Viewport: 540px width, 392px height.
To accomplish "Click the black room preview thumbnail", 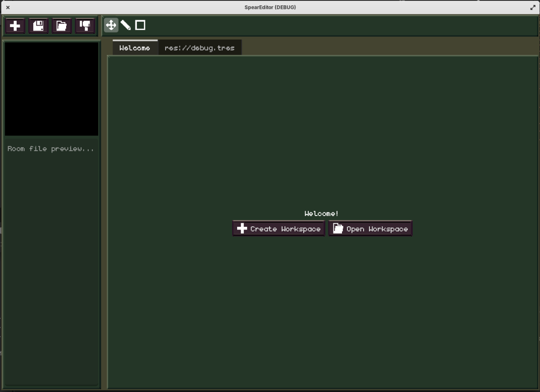I will pyautogui.click(x=52, y=89).
